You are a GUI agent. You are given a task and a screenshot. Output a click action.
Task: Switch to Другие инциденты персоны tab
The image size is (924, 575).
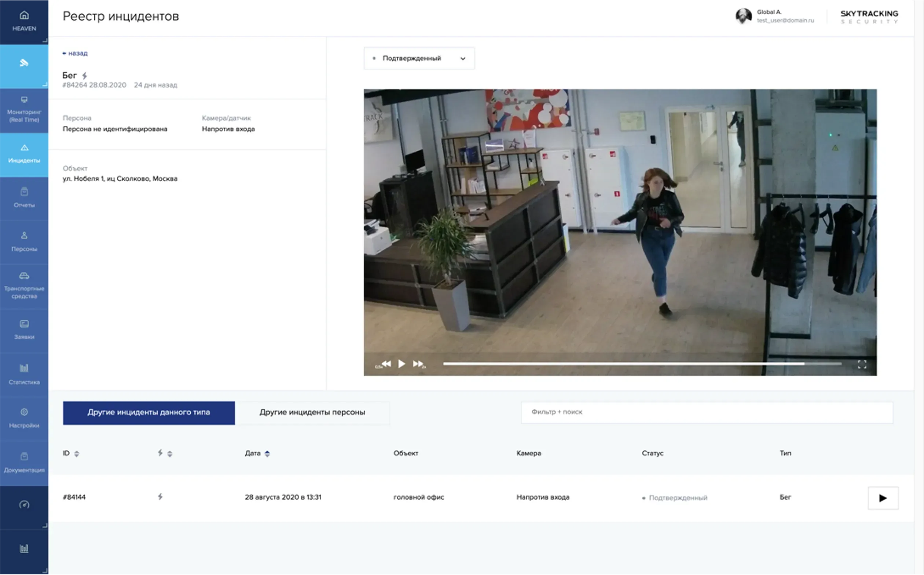click(x=312, y=412)
